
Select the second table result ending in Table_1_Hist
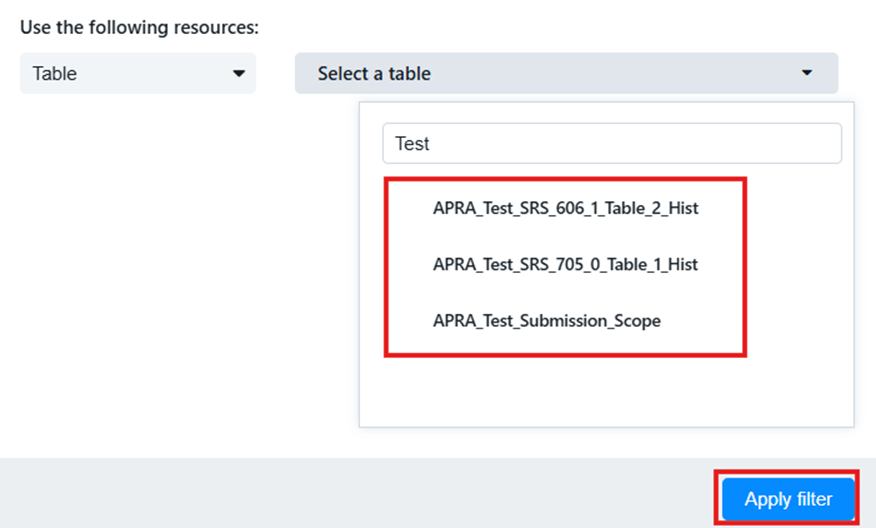click(x=565, y=265)
